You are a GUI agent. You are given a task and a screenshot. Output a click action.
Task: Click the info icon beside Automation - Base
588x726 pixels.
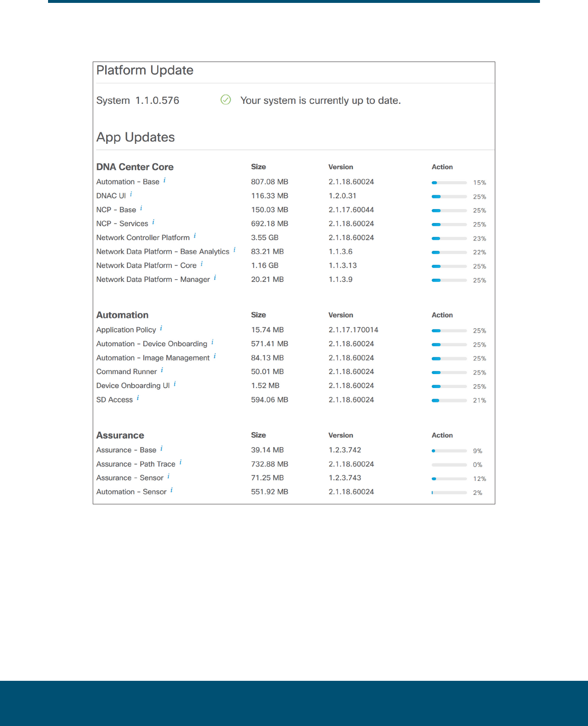(164, 180)
